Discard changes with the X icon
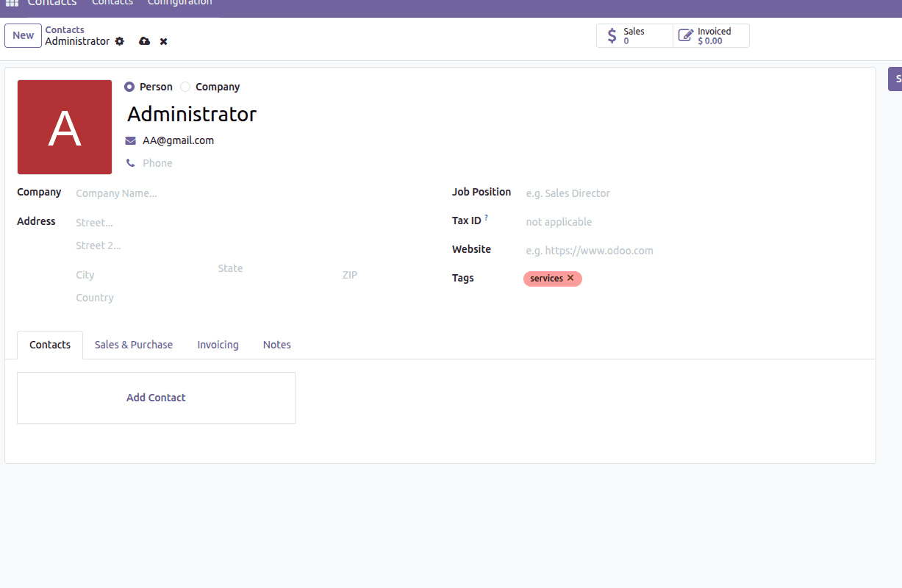This screenshot has height=588, width=902. 163,41
